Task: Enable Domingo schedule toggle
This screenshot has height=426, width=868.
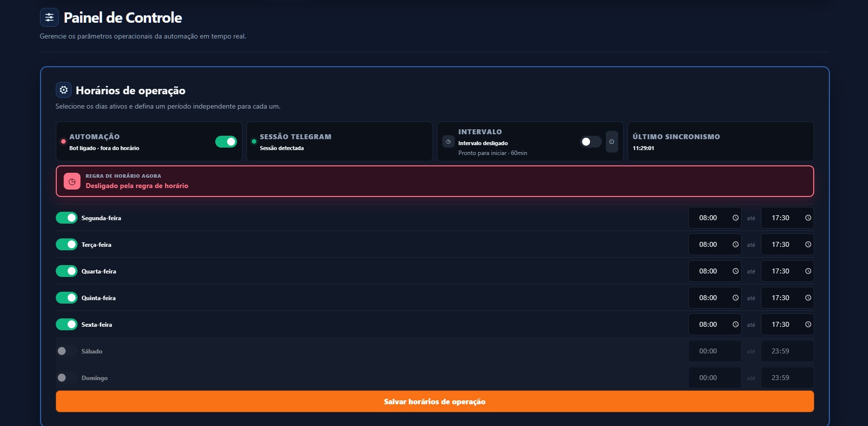Action: click(67, 378)
